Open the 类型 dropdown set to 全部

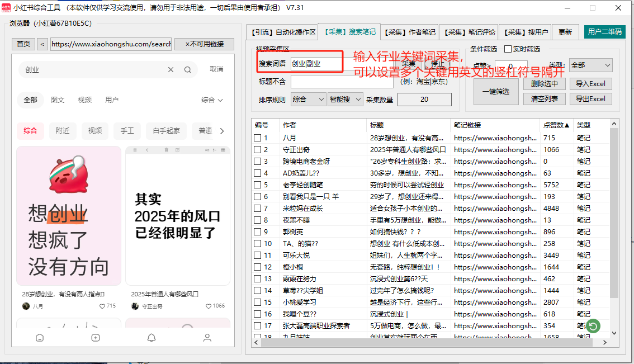590,65
